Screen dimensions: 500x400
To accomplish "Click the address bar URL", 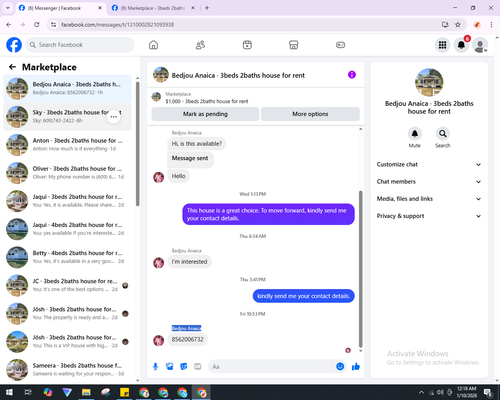I will [x=118, y=25].
